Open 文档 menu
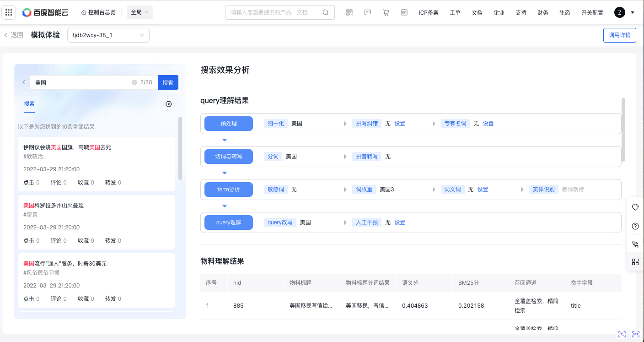Screen dimensions: 644x342 click(x=477, y=13)
